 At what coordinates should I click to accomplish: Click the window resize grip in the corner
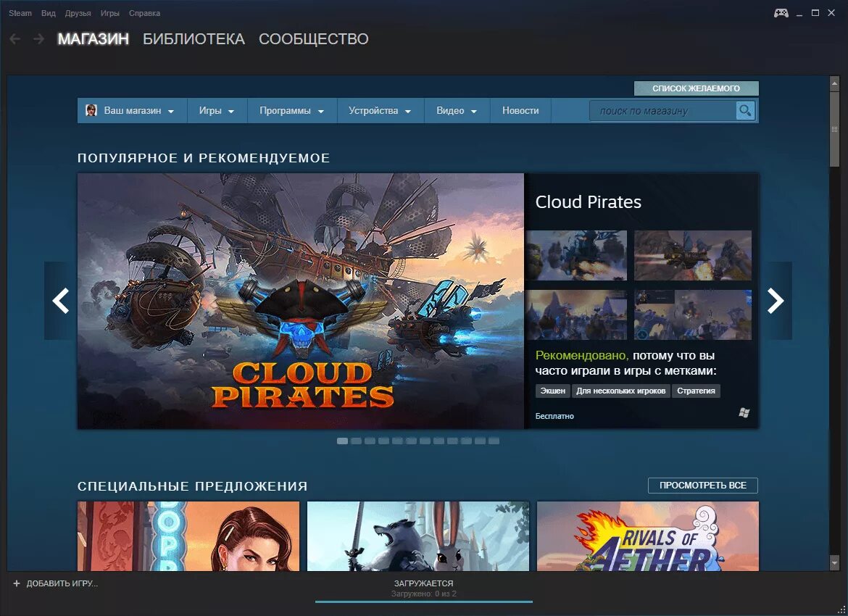[841, 609]
